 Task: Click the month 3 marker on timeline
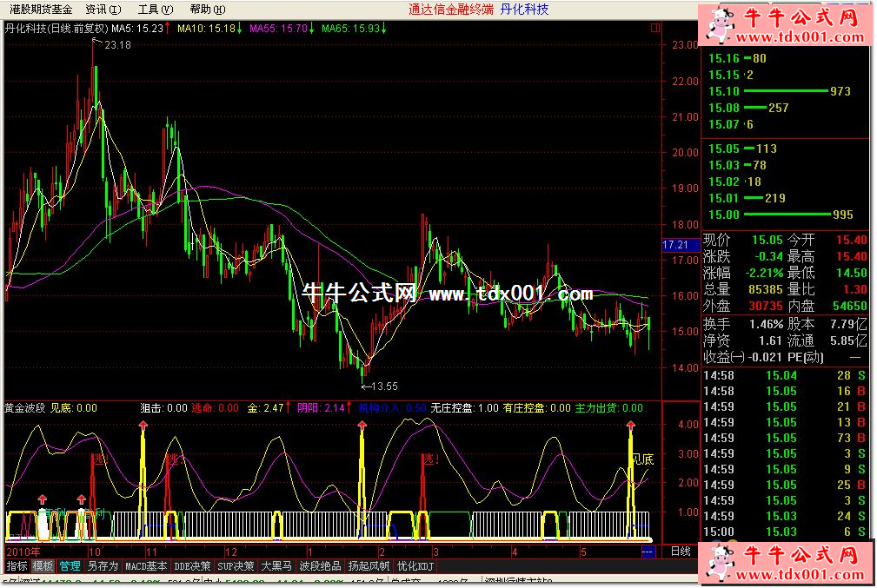click(x=435, y=552)
